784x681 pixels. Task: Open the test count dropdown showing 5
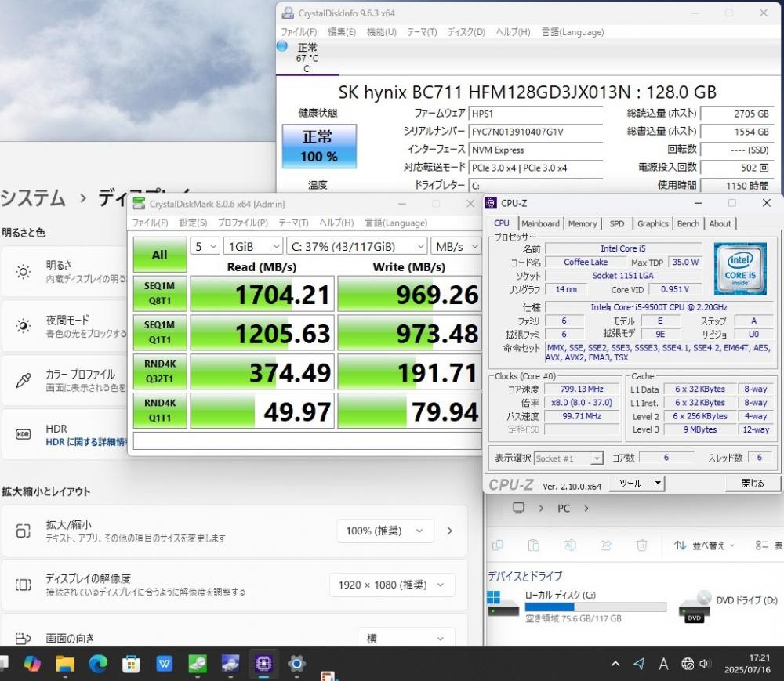205,246
